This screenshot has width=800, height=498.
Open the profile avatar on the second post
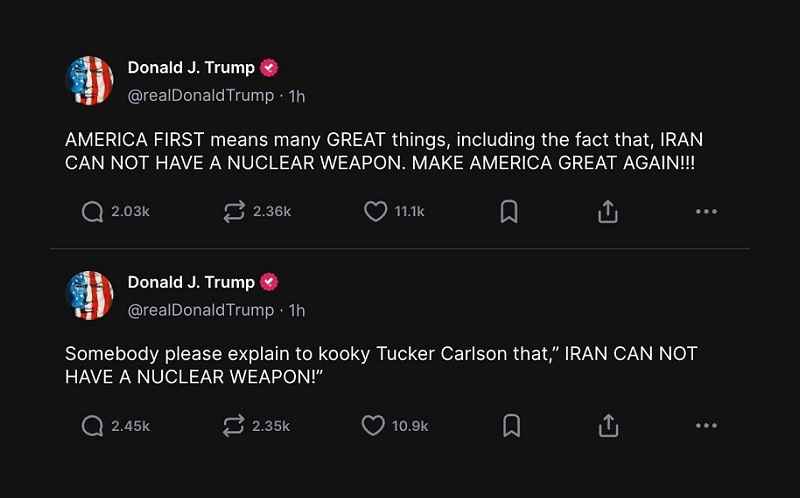pyautogui.click(x=89, y=295)
